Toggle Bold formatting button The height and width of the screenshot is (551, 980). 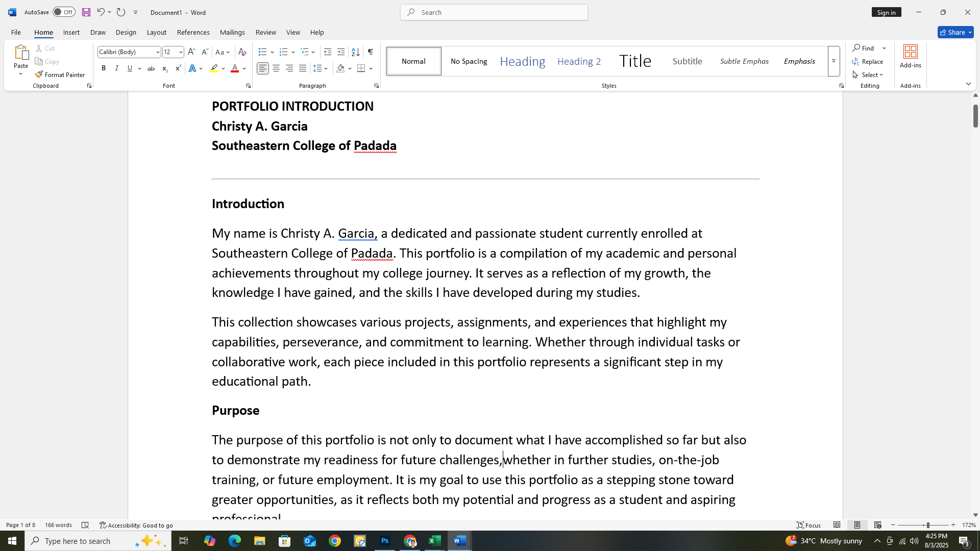point(104,68)
